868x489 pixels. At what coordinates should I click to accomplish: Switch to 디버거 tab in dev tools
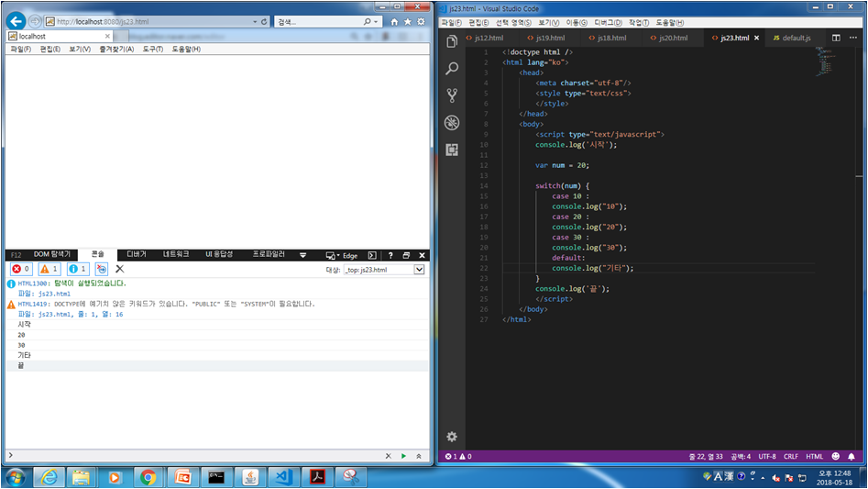coord(137,254)
